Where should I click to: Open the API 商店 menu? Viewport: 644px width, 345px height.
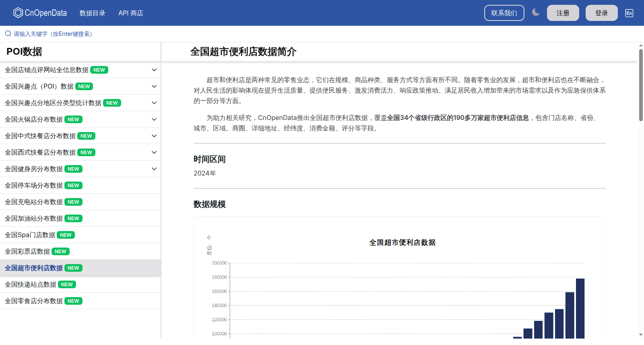(131, 13)
